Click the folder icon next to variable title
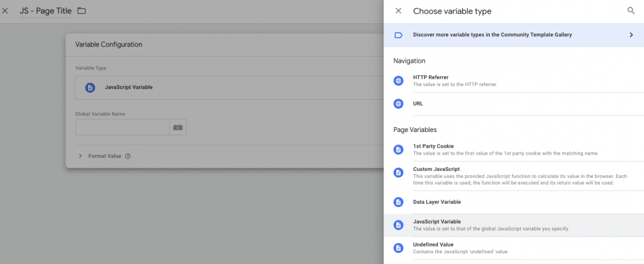 (x=82, y=11)
